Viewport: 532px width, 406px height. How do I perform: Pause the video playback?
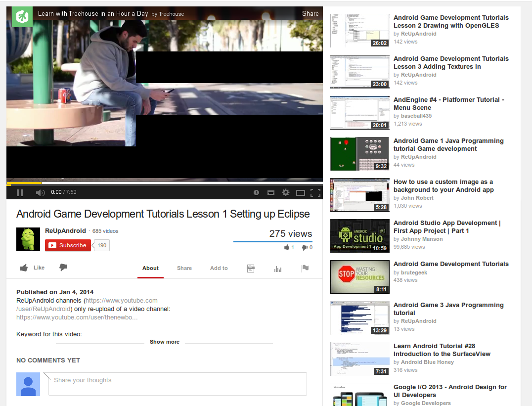(20, 192)
